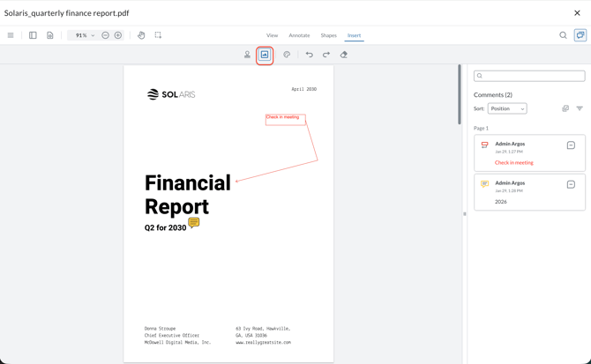591x364 pixels.
Task: Click the zoom out minus button
Action: click(x=106, y=35)
